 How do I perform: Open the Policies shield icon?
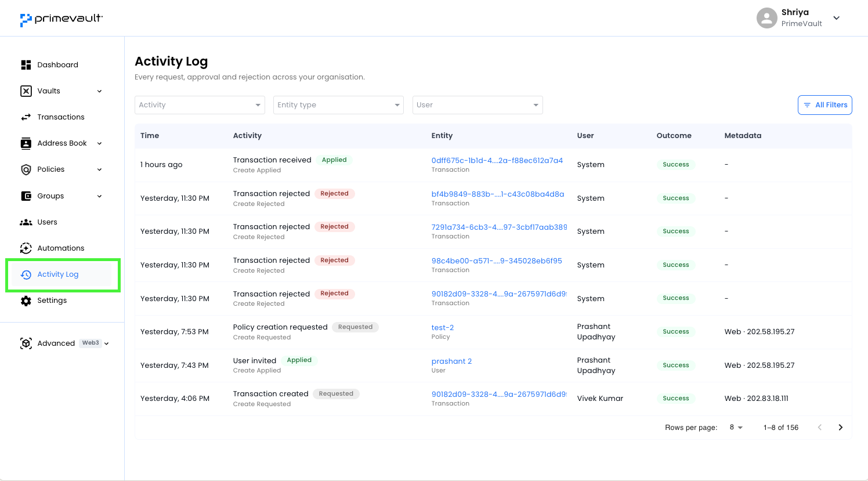26,169
